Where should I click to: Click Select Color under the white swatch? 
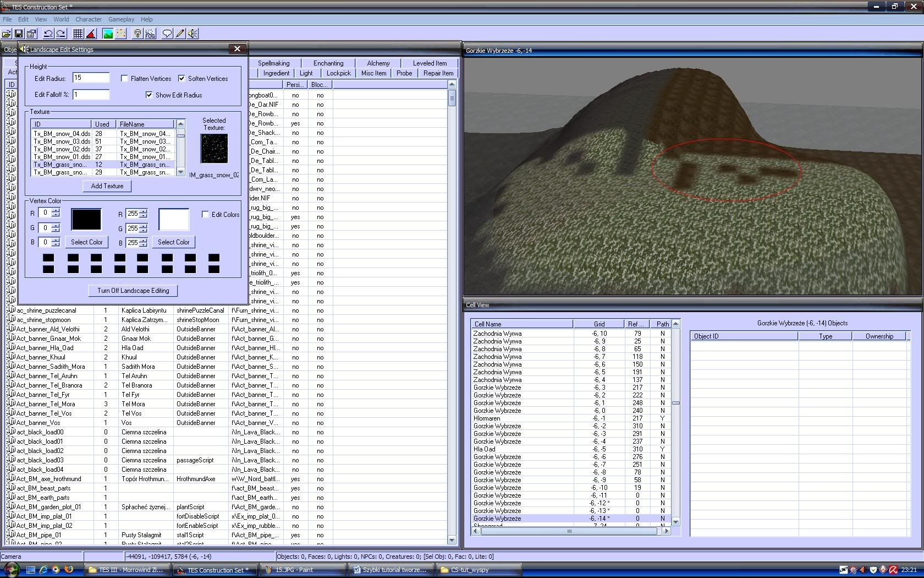pos(173,242)
